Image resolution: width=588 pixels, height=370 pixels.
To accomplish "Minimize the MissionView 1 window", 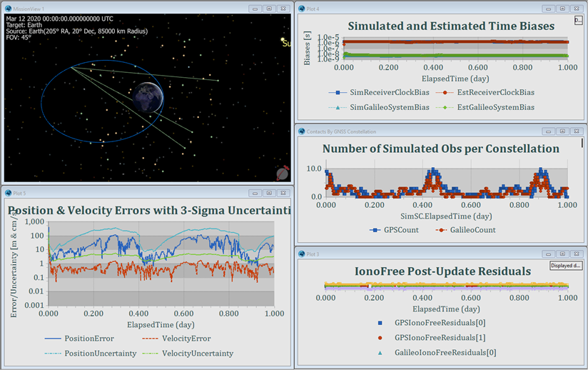I will [255, 9].
